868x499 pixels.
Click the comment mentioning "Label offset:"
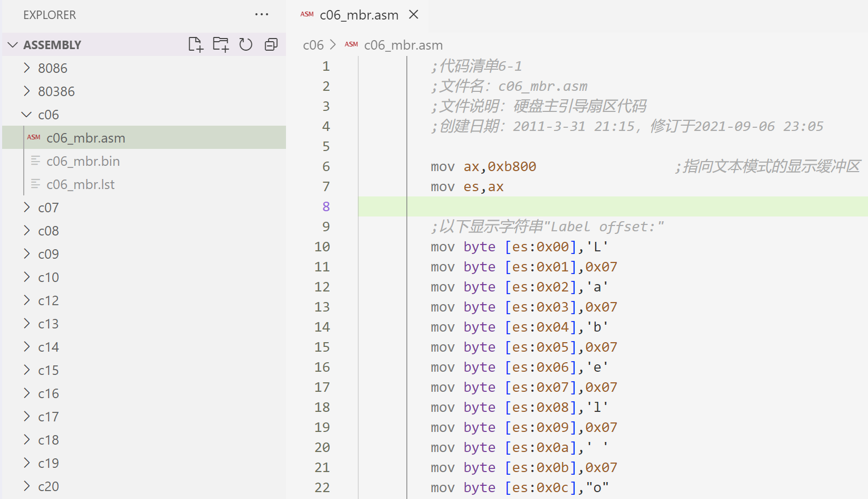pyautogui.click(x=547, y=227)
